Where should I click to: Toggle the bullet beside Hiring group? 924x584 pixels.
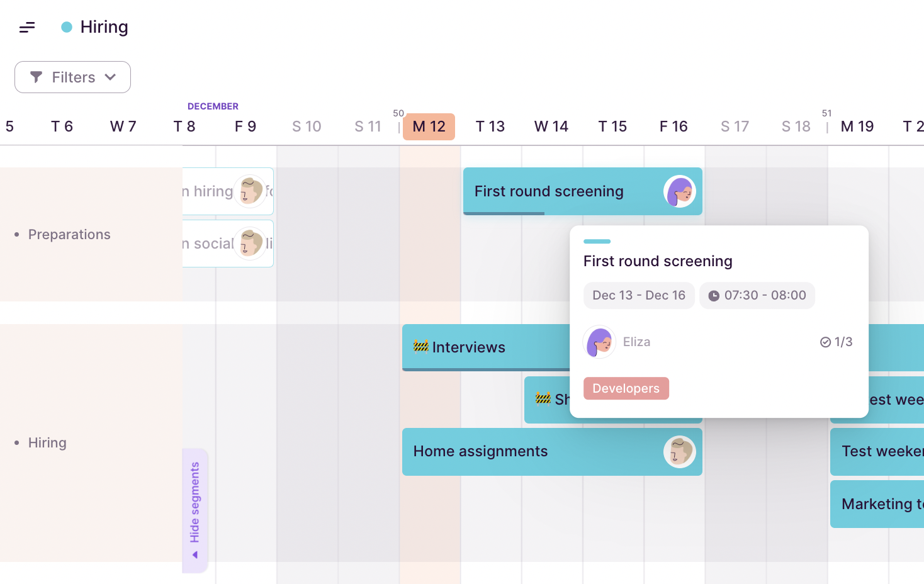click(x=16, y=442)
